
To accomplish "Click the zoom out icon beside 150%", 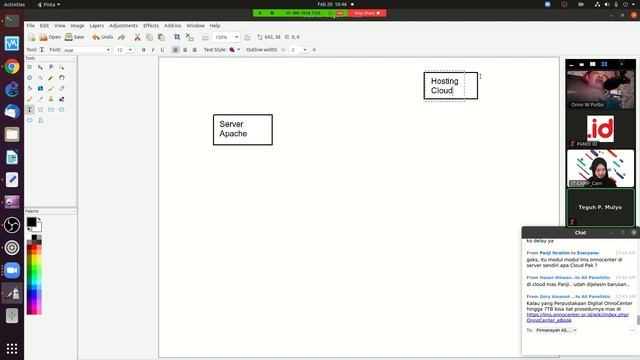I will [205, 37].
